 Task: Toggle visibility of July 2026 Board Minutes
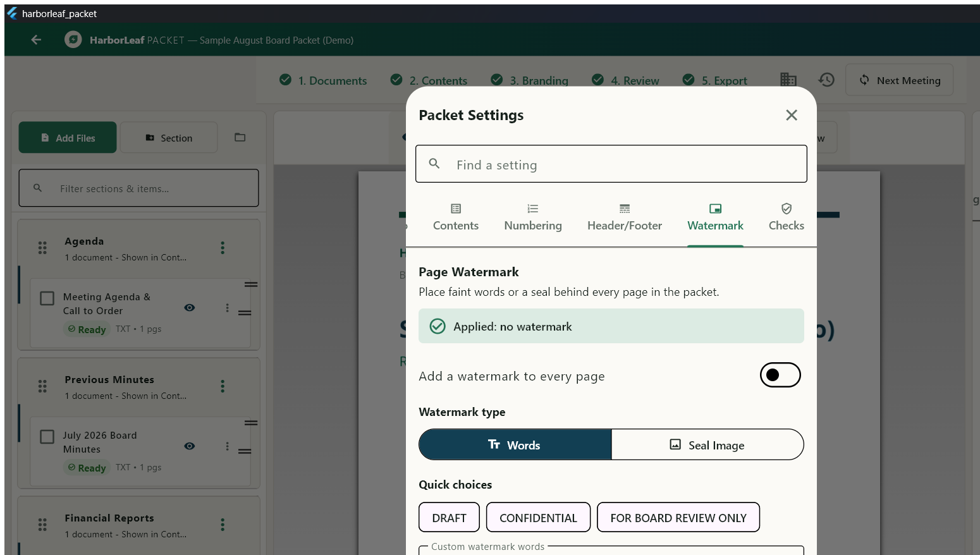coord(189,446)
